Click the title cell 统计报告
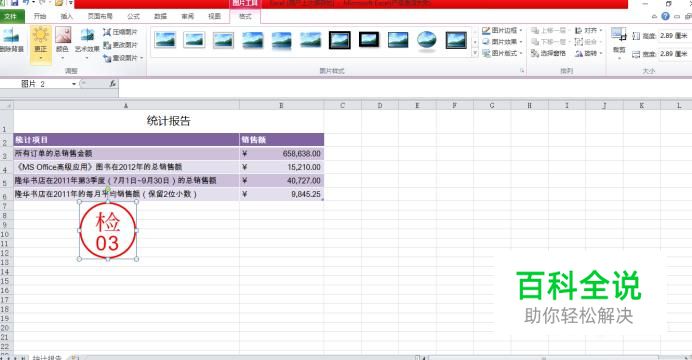This screenshot has height=360, width=692. click(169, 121)
